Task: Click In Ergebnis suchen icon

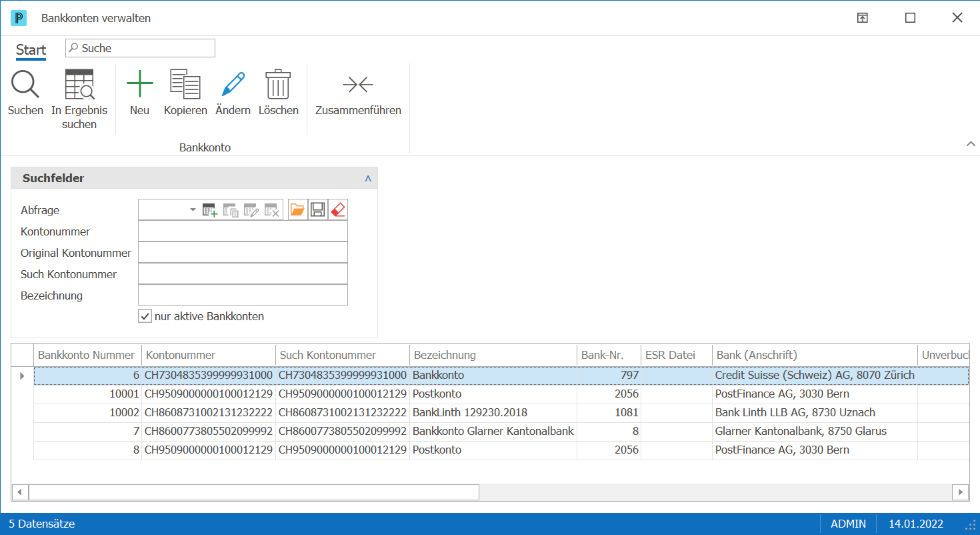Action: pos(79,85)
